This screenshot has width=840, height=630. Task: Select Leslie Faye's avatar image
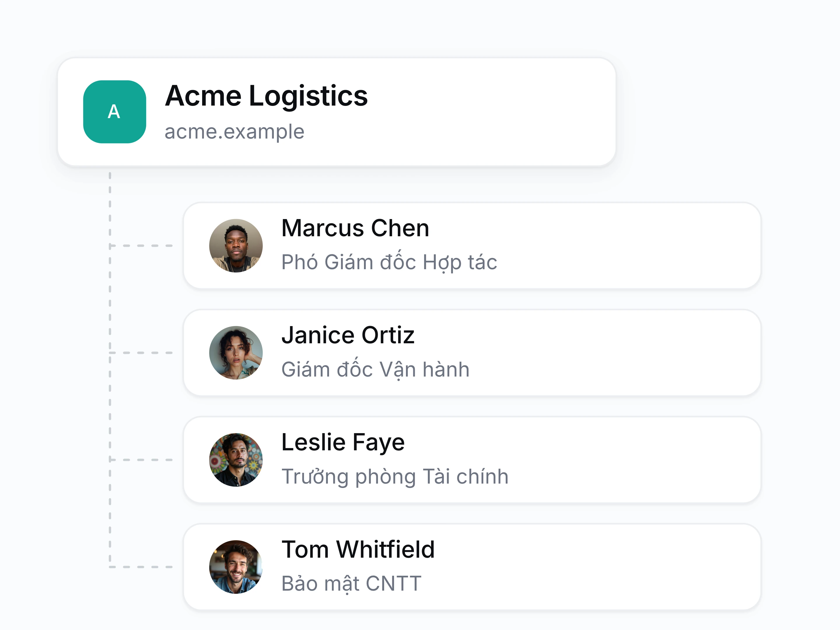click(236, 460)
